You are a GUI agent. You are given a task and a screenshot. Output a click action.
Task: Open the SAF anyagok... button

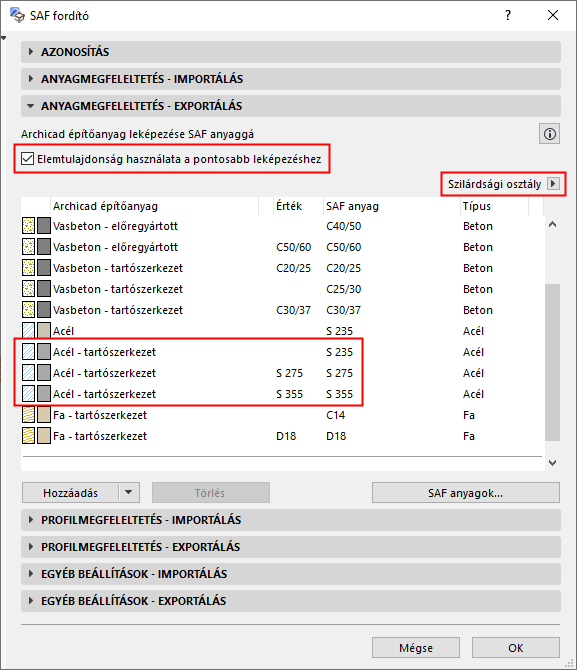point(465,493)
